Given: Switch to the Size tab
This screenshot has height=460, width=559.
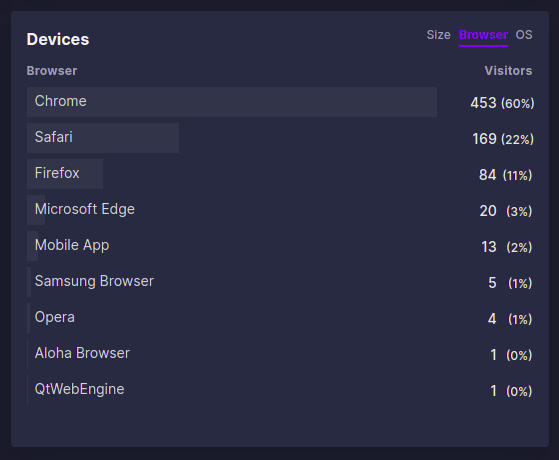Looking at the screenshot, I should [x=438, y=35].
